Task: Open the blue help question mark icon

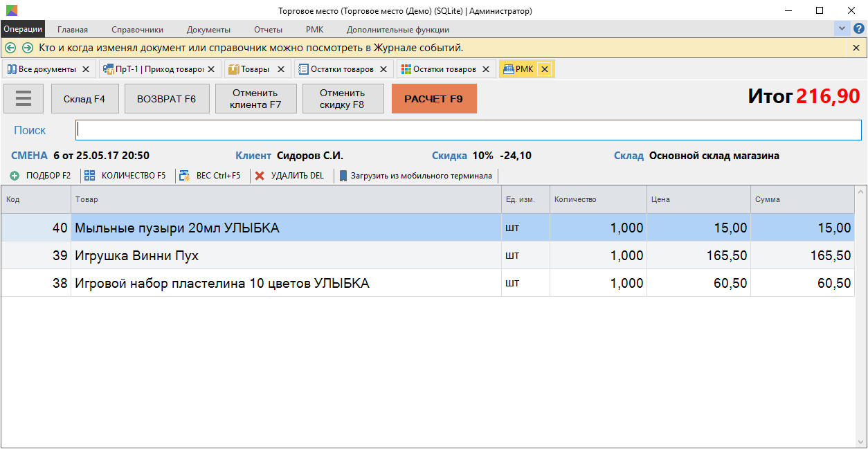Action: tap(858, 29)
